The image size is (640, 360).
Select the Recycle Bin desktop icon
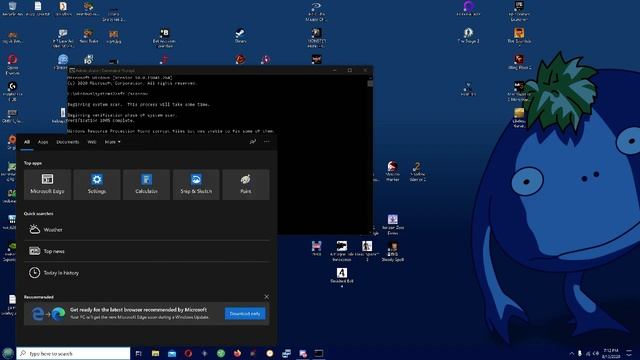[13, 9]
